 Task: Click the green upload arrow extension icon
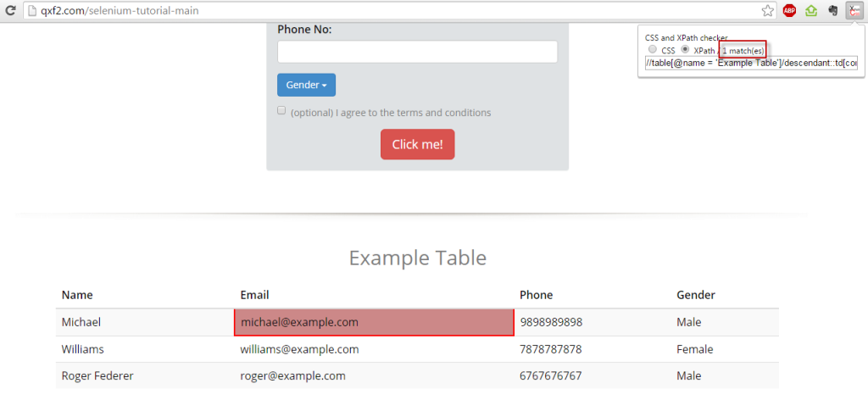(x=811, y=11)
